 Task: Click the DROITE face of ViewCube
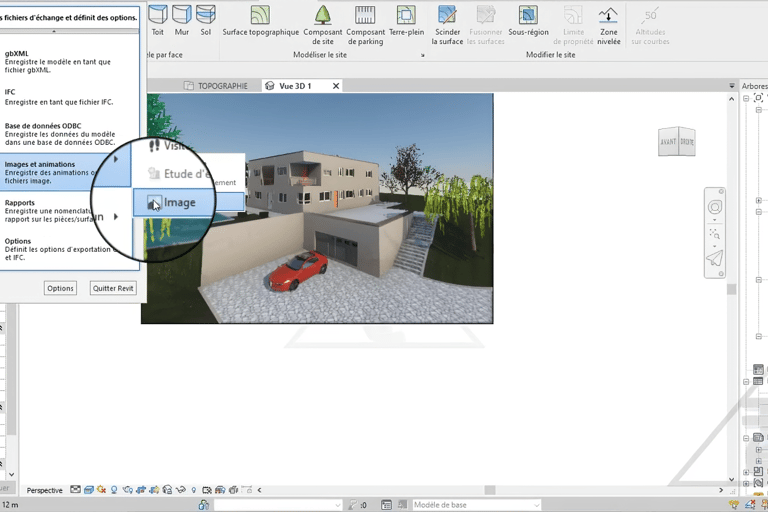coord(687,142)
